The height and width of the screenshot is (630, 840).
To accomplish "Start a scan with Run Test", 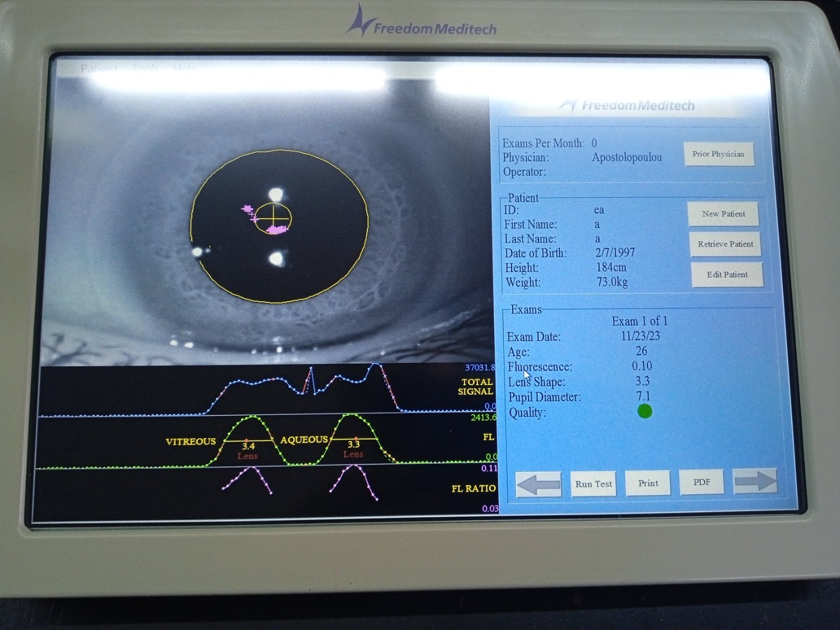I will coord(593,484).
